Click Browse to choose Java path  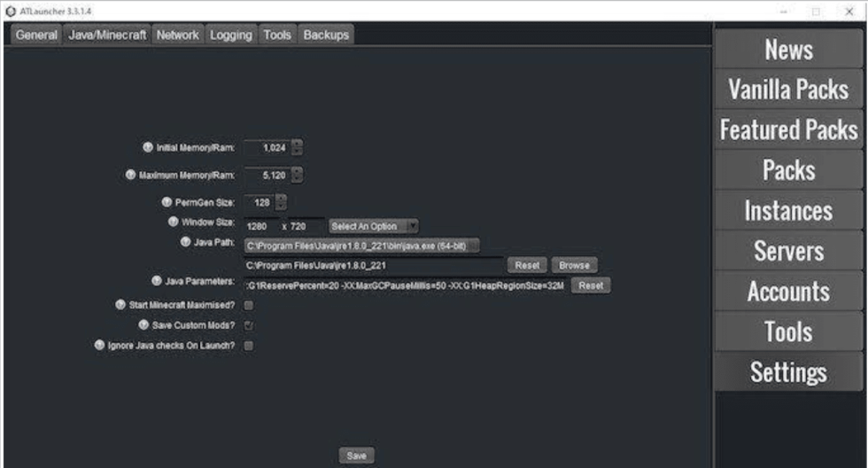[574, 265]
